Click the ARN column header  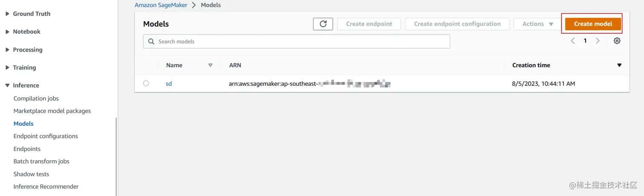pos(235,65)
